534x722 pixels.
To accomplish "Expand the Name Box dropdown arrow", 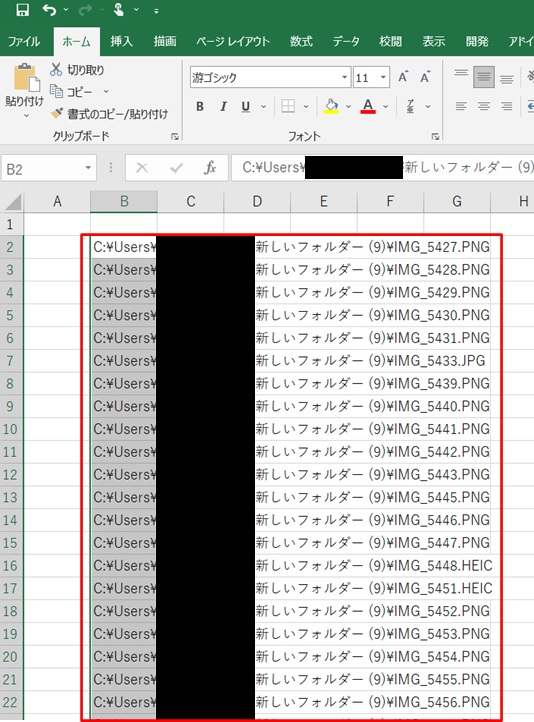I will tap(88, 169).
